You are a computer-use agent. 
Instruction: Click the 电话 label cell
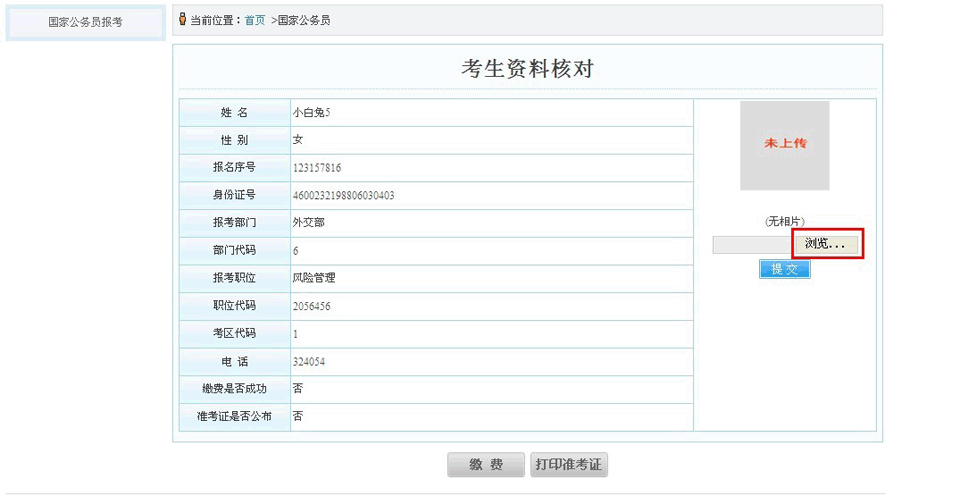coord(234,361)
